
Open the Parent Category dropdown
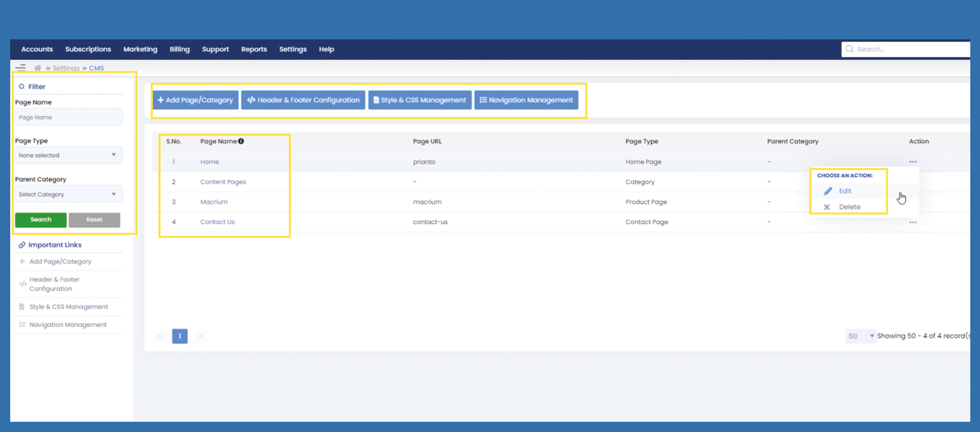pos(69,195)
